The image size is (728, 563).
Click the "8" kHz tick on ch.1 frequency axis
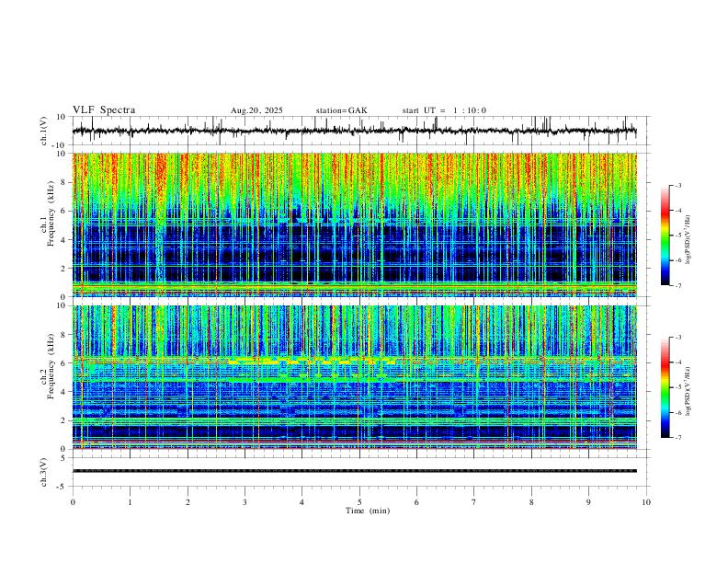(65, 182)
